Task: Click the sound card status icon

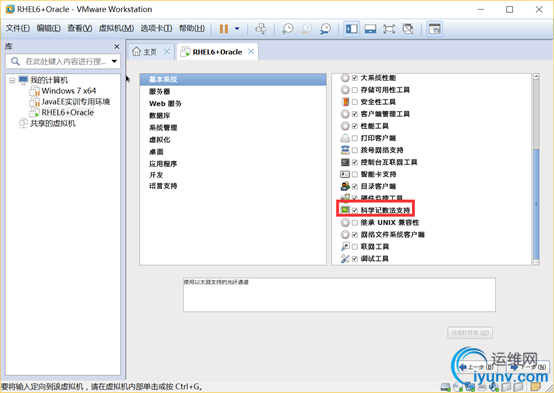Action: [x=494, y=387]
